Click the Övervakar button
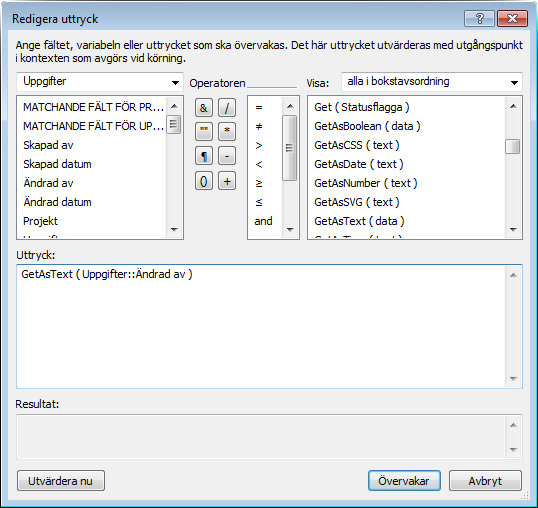 point(404,481)
